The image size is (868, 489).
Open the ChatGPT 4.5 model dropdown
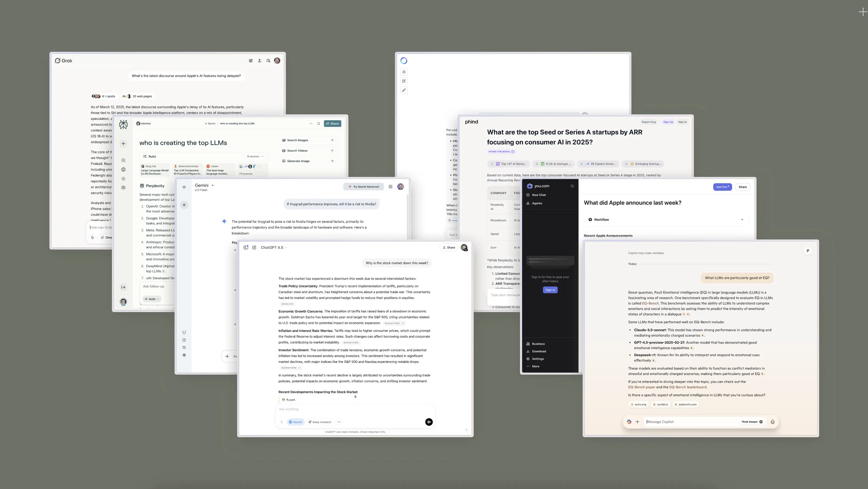pos(274,247)
